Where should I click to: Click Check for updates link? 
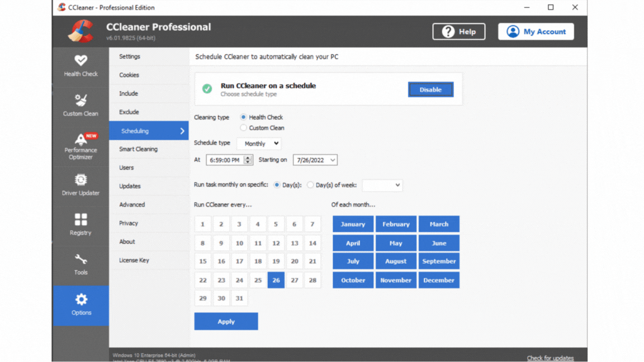click(x=550, y=358)
